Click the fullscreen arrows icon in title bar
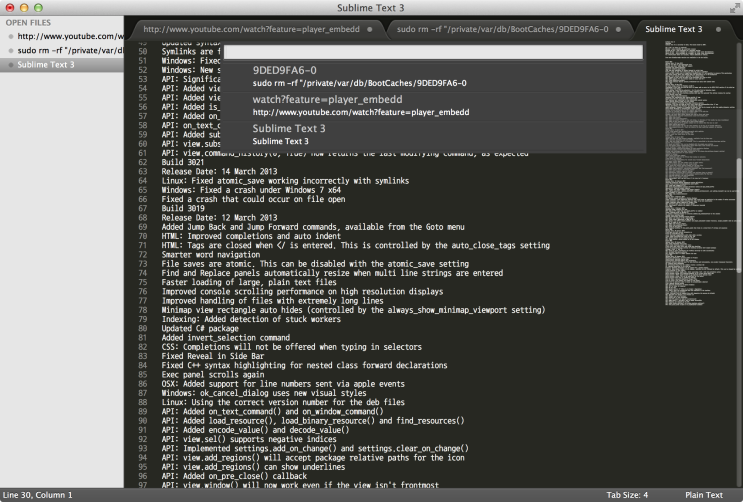 point(734,8)
